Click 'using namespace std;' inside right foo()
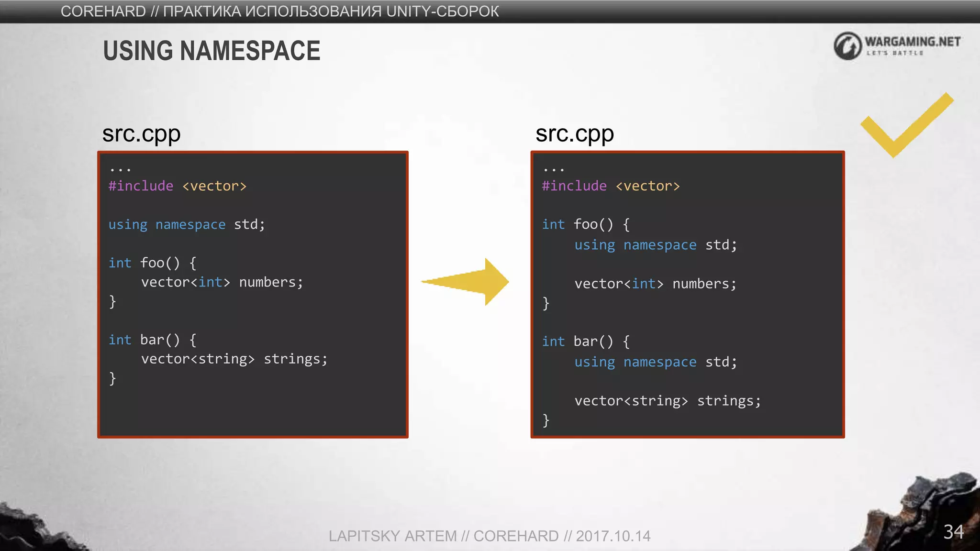The height and width of the screenshot is (551, 980). tap(656, 245)
